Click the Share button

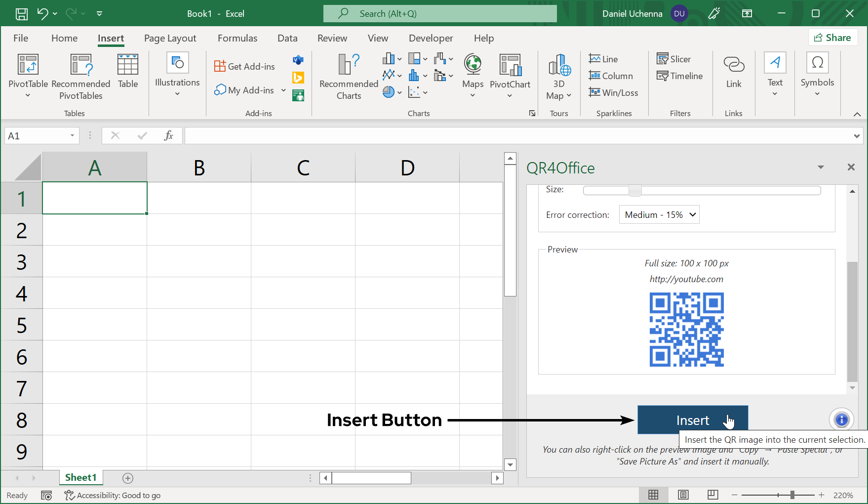pyautogui.click(x=832, y=38)
